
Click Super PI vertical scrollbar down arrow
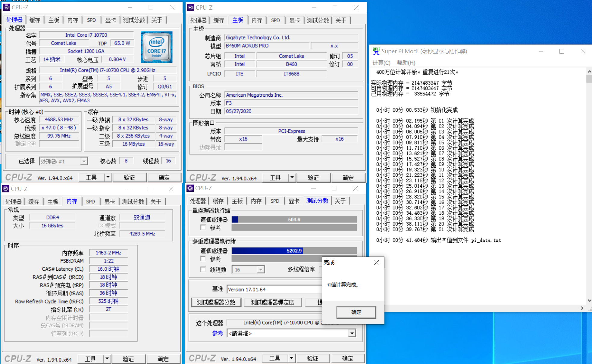pyautogui.click(x=589, y=300)
